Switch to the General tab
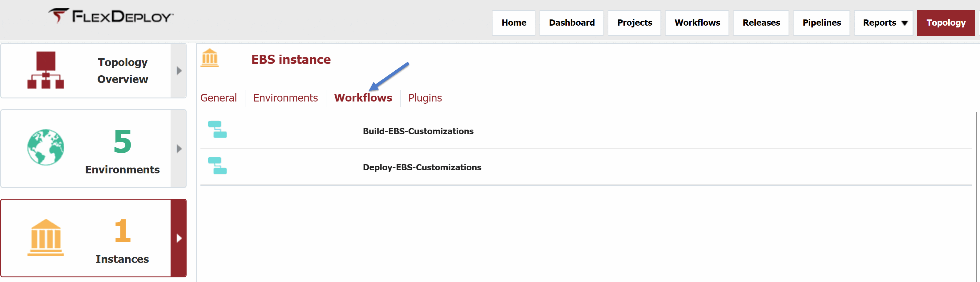Image resolution: width=980 pixels, height=282 pixels. (x=218, y=98)
